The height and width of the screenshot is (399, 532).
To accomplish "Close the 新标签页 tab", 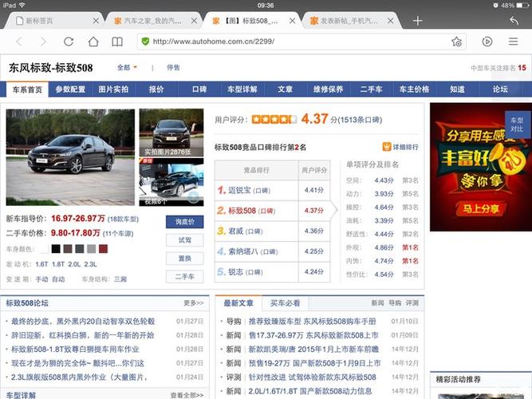I will point(96,21).
